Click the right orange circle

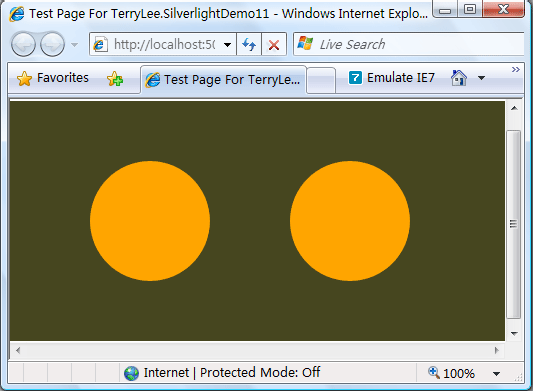[x=350, y=221]
